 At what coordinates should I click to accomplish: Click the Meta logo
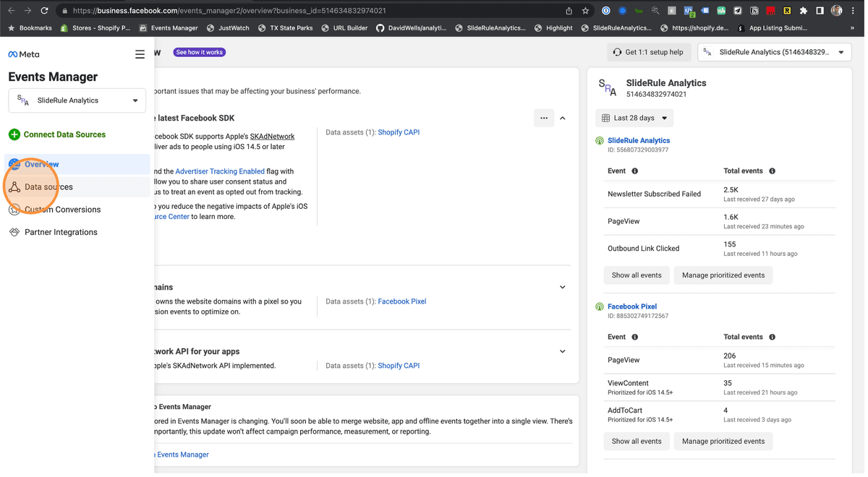24,54
